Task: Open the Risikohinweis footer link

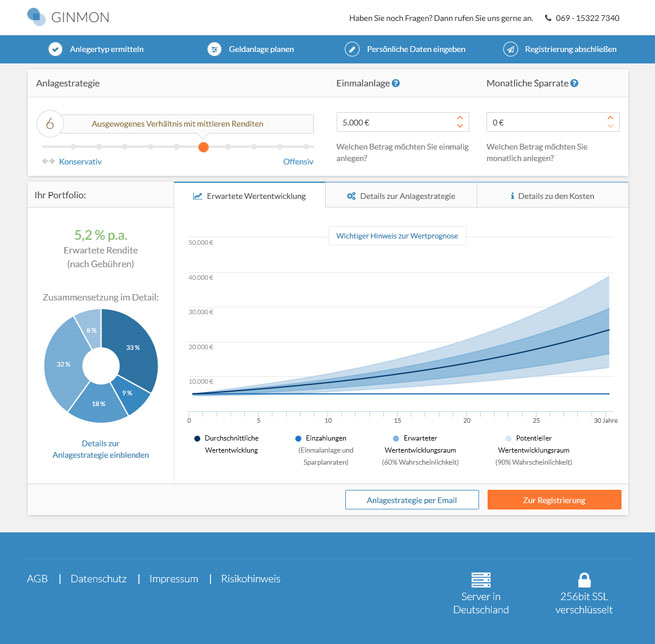Action: click(251, 579)
